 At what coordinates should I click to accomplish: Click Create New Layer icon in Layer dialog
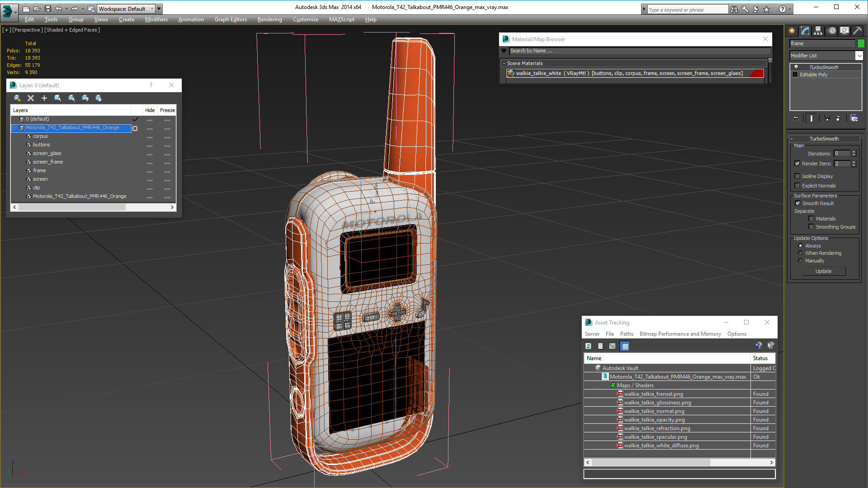click(x=17, y=98)
